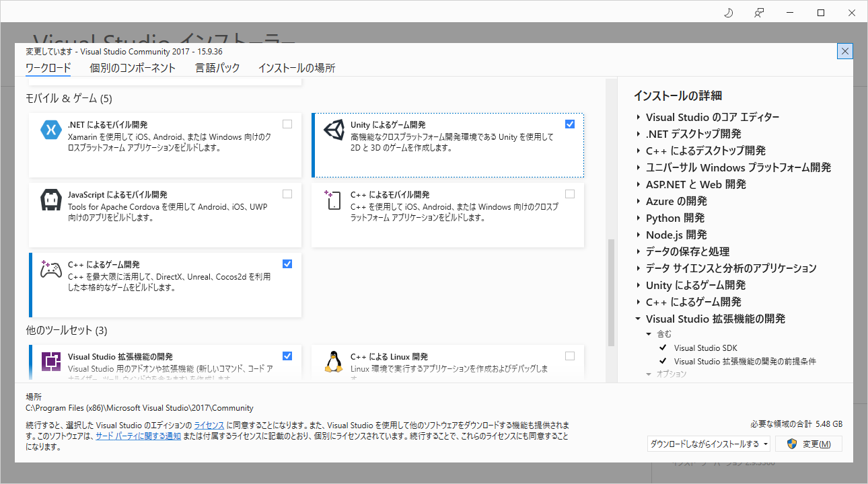
Task: Check the C++ によるモバイル開発 workload
Action: click(x=570, y=194)
